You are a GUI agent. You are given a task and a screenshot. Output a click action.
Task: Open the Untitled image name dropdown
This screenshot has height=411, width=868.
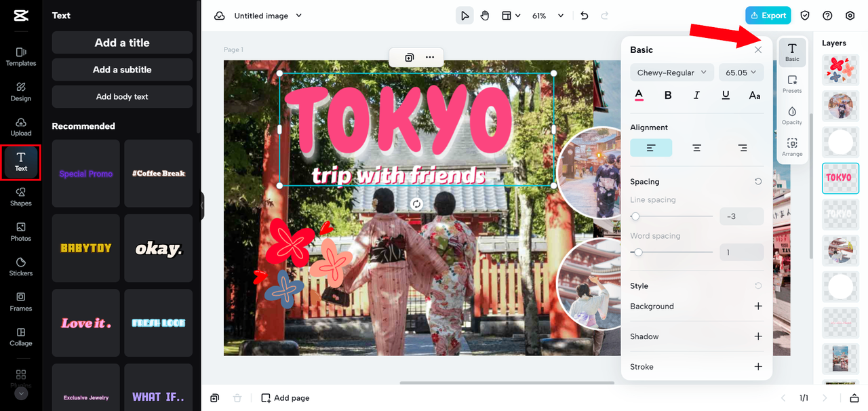pos(268,16)
